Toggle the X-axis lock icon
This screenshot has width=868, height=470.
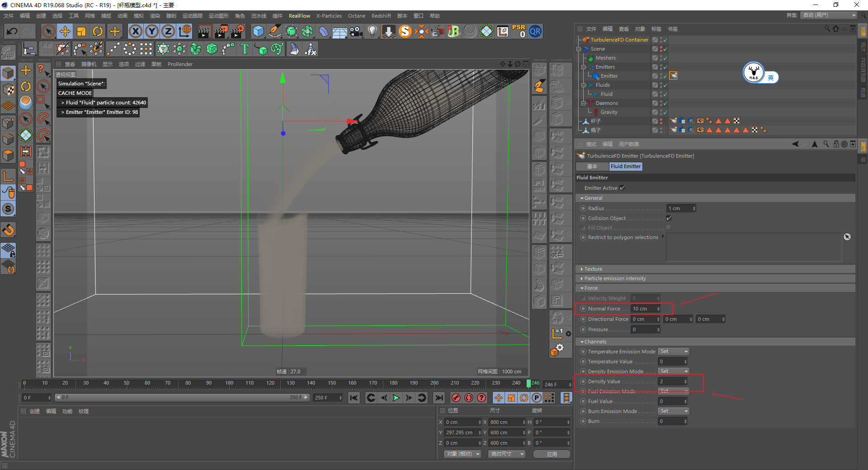135,31
